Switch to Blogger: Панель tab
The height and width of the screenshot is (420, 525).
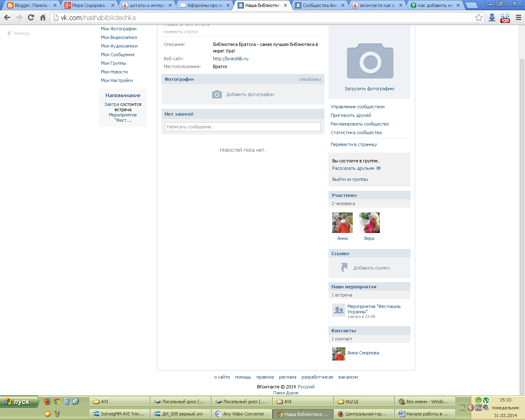point(31,5)
